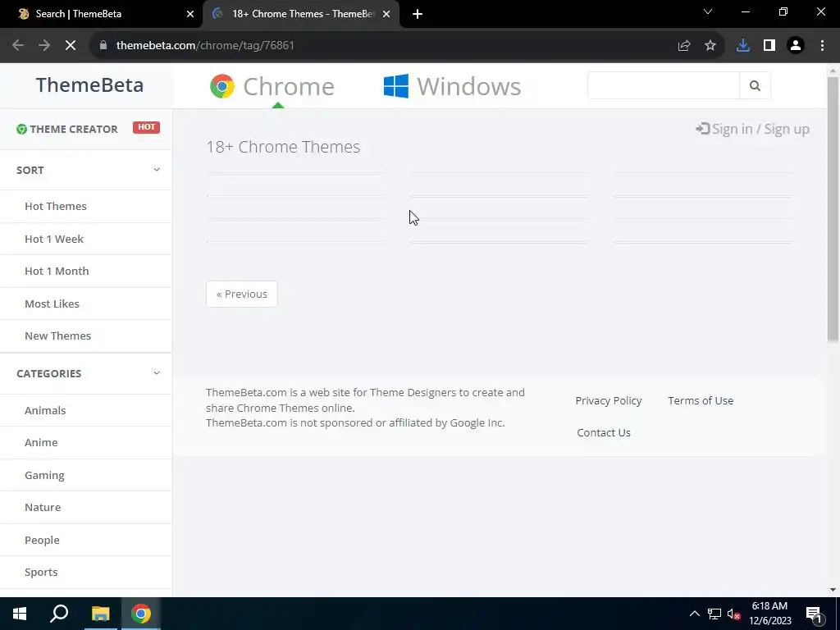Click the page vertical scrollbar
The image size is (840, 630).
833,209
